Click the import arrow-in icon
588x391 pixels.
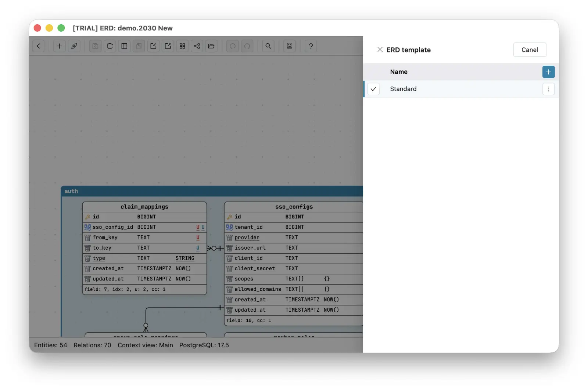tap(153, 46)
